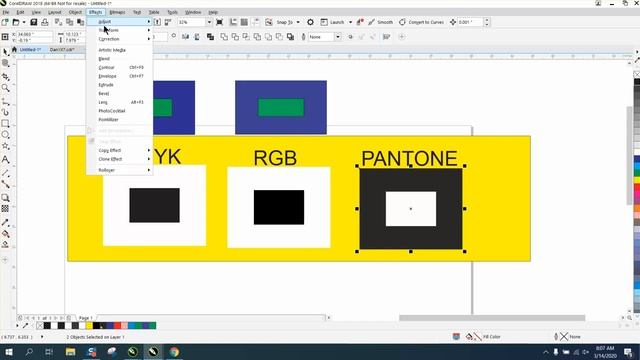Viewport: 640px width, 360px height.
Task: Open the Object menu
Action: (75, 12)
